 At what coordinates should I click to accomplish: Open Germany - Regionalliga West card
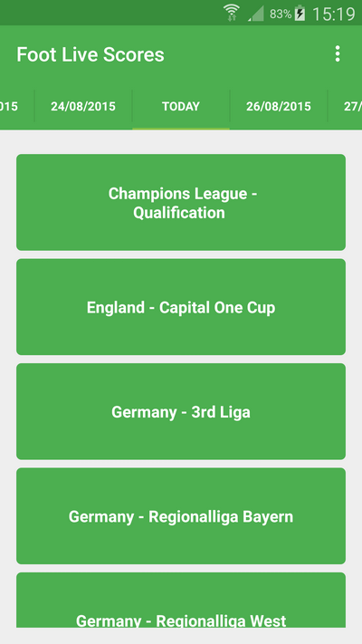[181, 600]
